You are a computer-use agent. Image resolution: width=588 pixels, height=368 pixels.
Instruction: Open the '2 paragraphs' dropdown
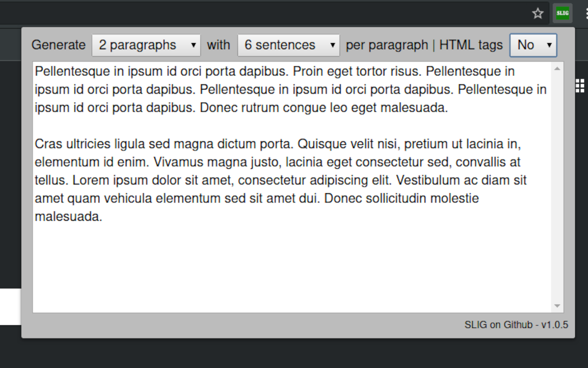[146, 45]
